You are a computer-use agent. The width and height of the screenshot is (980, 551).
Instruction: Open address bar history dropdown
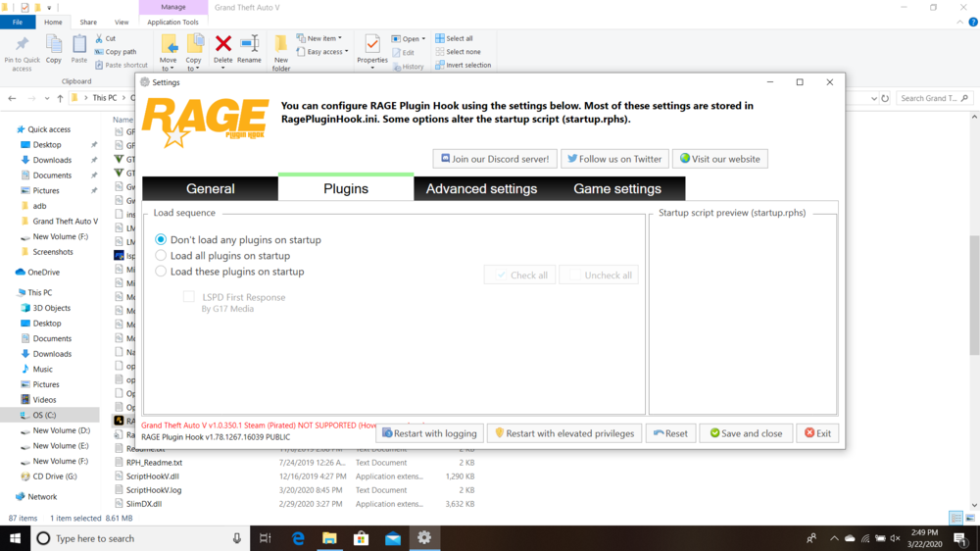(x=874, y=98)
